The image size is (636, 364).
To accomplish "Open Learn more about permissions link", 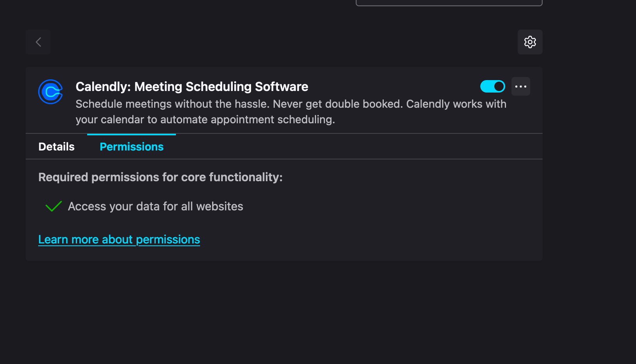I will [119, 240].
